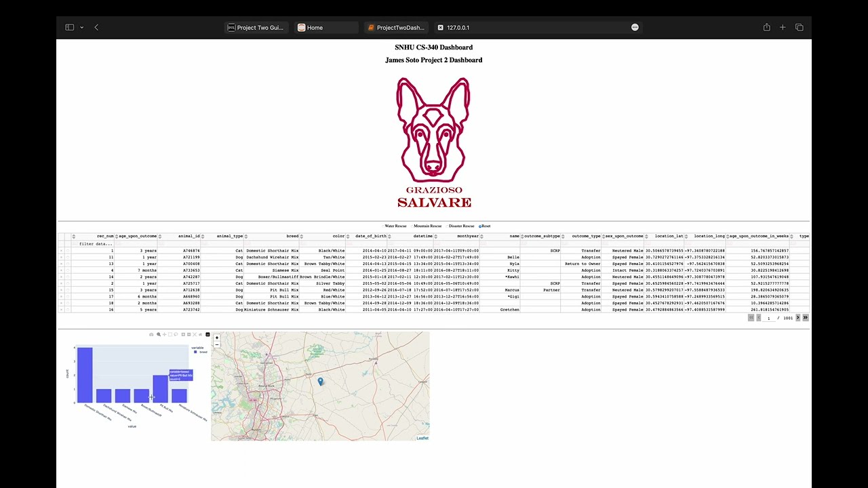Image resolution: width=868 pixels, height=488 pixels.
Task: Go to the first table page
Action: pyautogui.click(x=751, y=318)
